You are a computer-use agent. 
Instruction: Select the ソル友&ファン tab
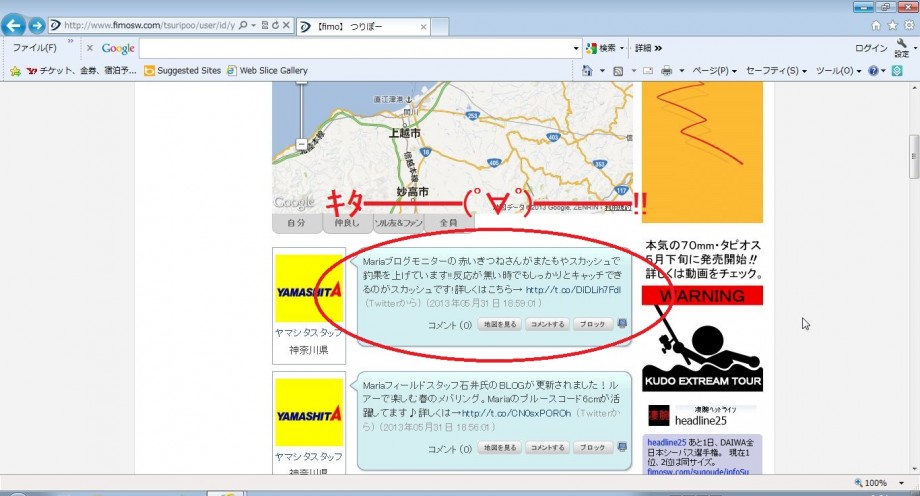(398, 223)
